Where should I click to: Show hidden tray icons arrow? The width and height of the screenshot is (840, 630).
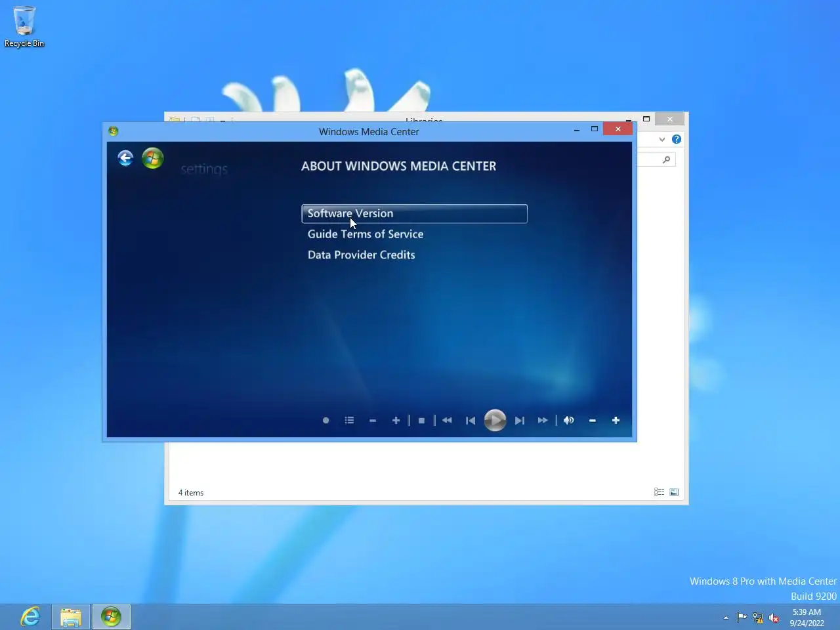click(726, 618)
